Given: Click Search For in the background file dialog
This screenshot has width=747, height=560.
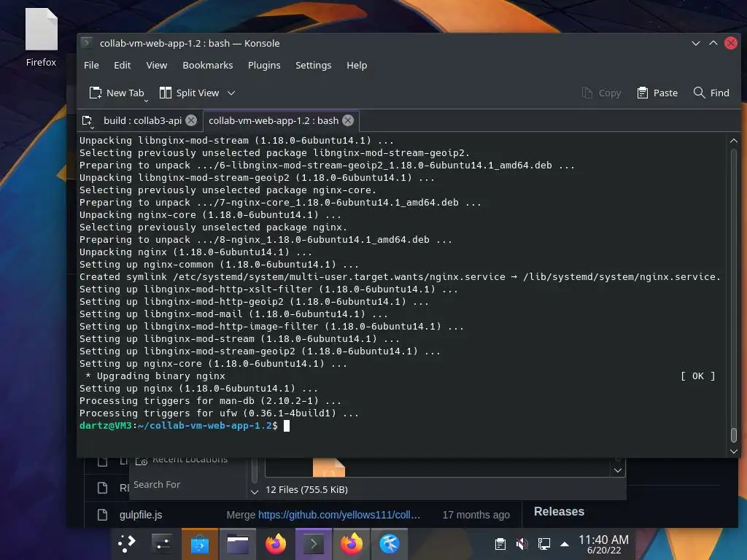Looking at the screenshot, I should pyautogui.click(x=157, y=484).
